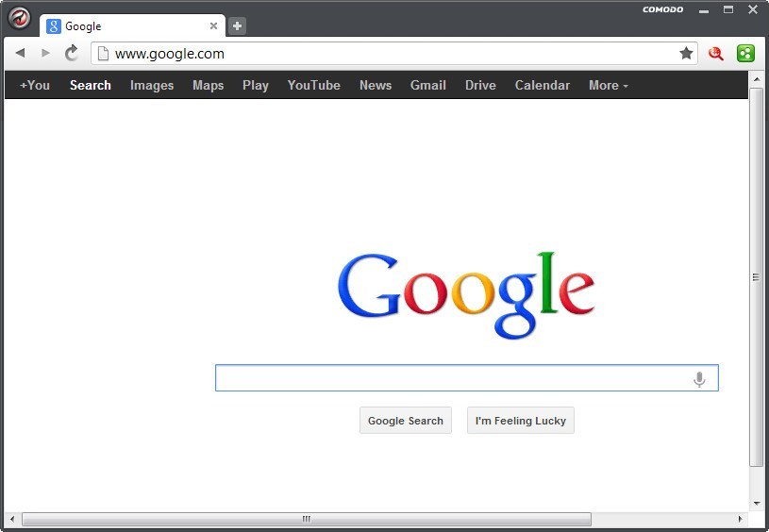This screenshot has height=532, width=769.
Task: Open Gmail
Action: click(x=428, y=85)
